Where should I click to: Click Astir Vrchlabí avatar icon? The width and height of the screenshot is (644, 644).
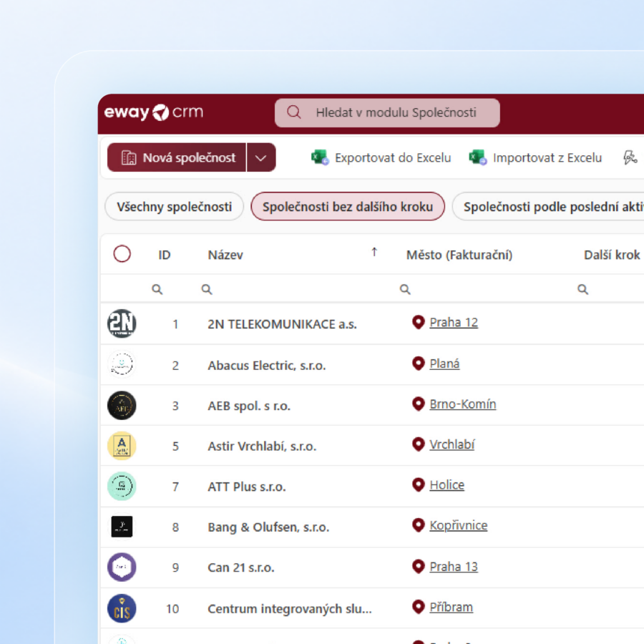[x=122, y=446]
